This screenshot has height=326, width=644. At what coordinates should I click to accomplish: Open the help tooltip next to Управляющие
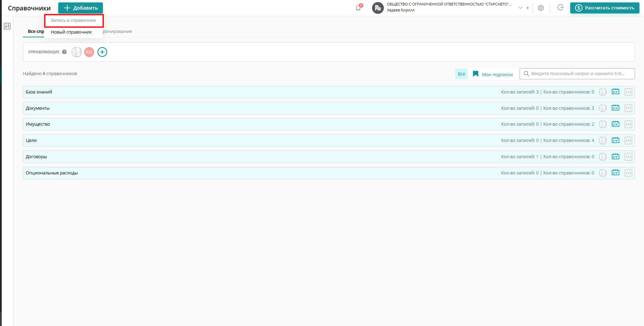coord(64,52)
